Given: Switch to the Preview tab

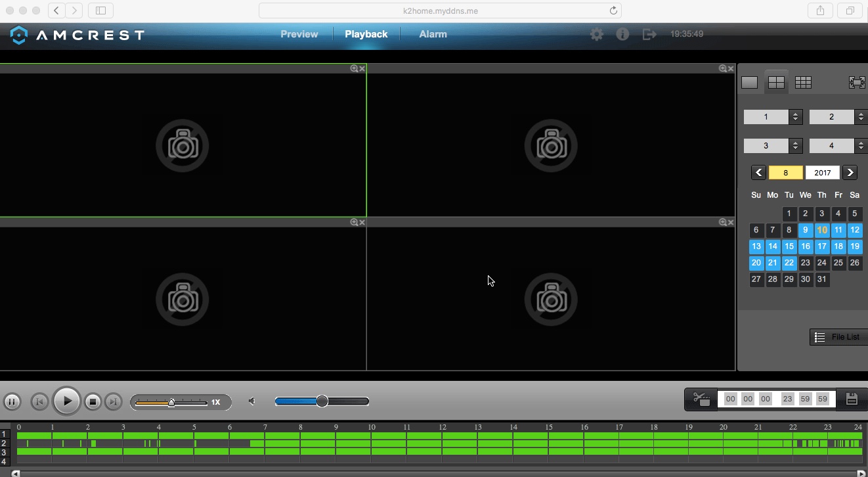Looking at the screenshot, I should click(299, 34).
